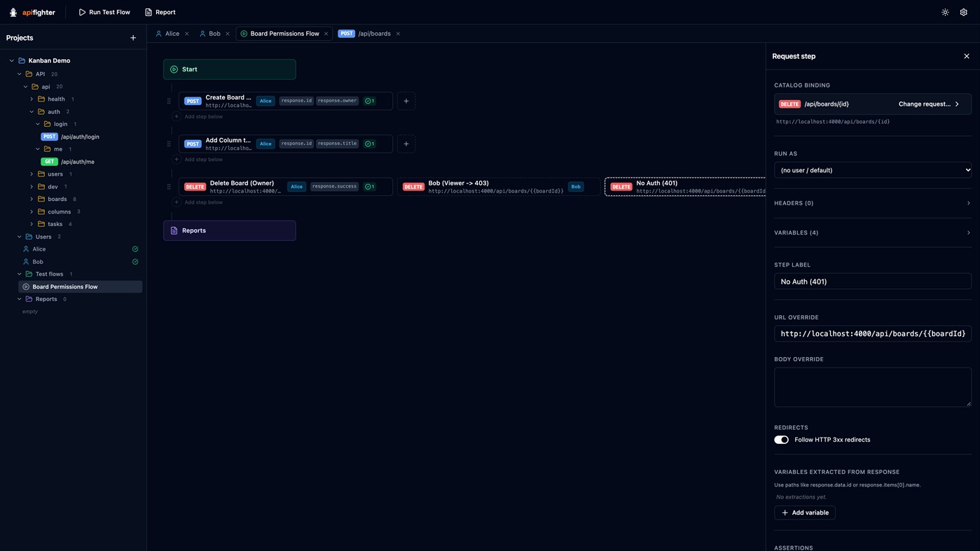This screenshot has height=551, width=980.
Task: Toggle light/dark theme sun icon
Action: pyautogui.click(x=945, y=12)
